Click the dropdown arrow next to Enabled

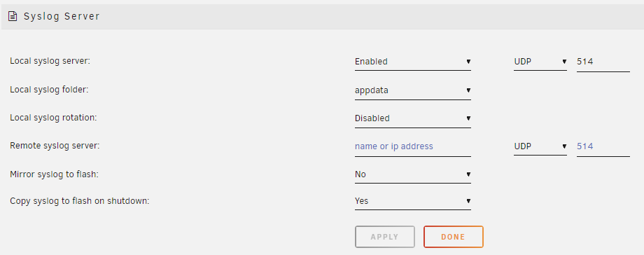coord(468,62)
